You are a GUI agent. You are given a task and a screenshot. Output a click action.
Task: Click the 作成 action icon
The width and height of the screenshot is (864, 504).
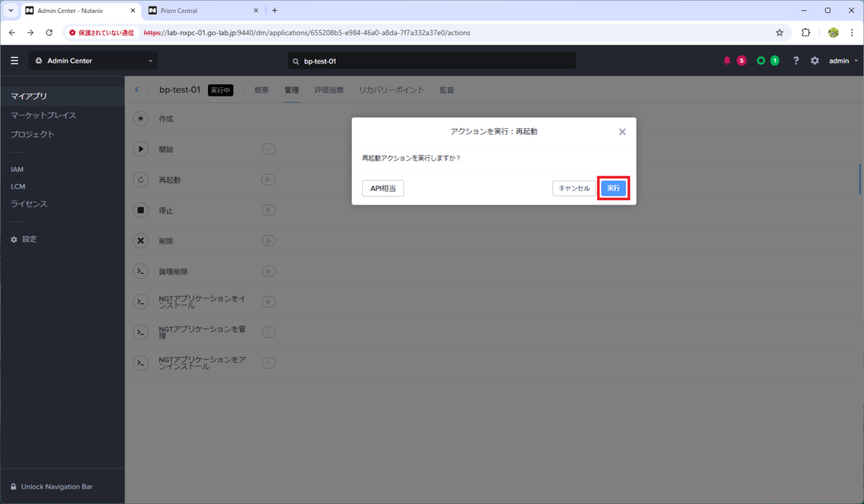[141, 119]
